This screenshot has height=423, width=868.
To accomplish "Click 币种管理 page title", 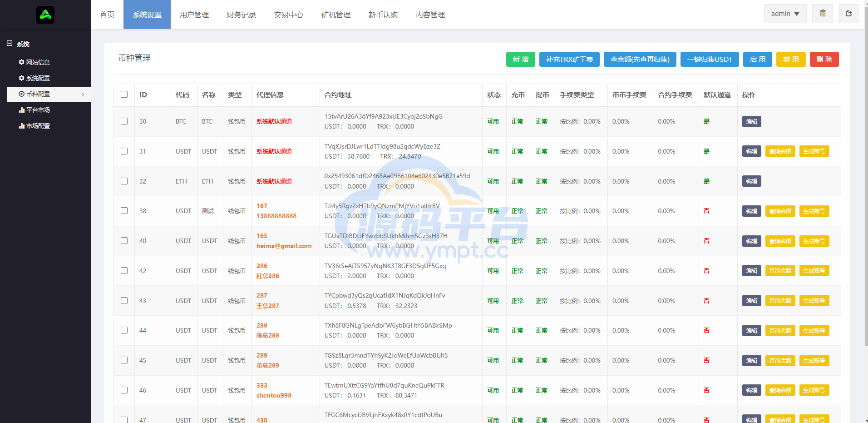I will (x=134, y=58).
